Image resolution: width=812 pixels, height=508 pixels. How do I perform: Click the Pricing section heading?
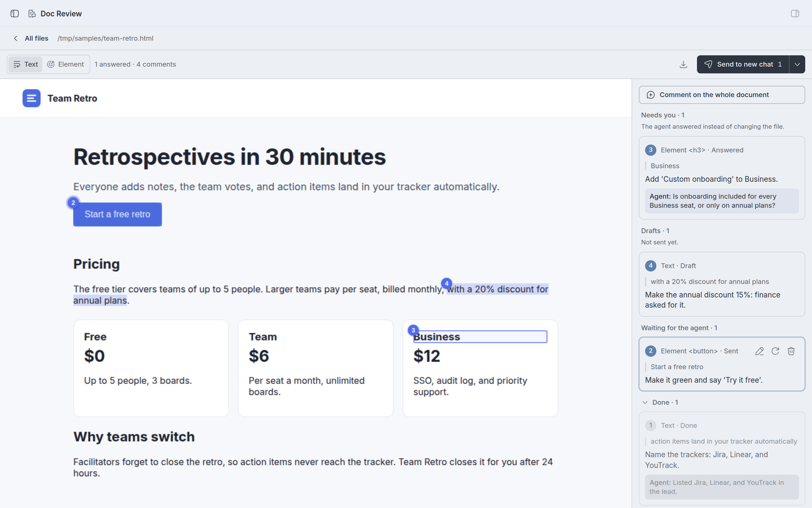tap(97, 264)
